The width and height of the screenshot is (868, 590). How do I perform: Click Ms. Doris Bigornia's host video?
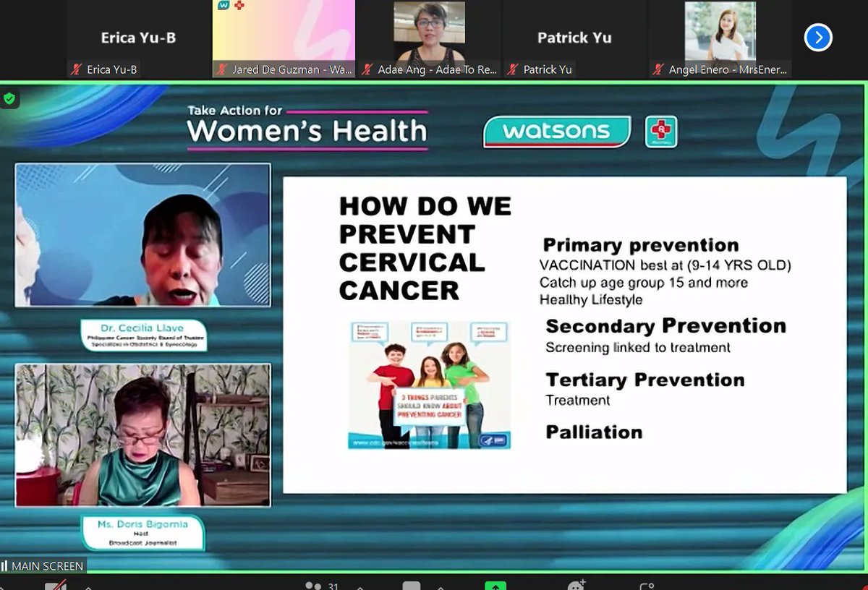click(x=143, y=435)
